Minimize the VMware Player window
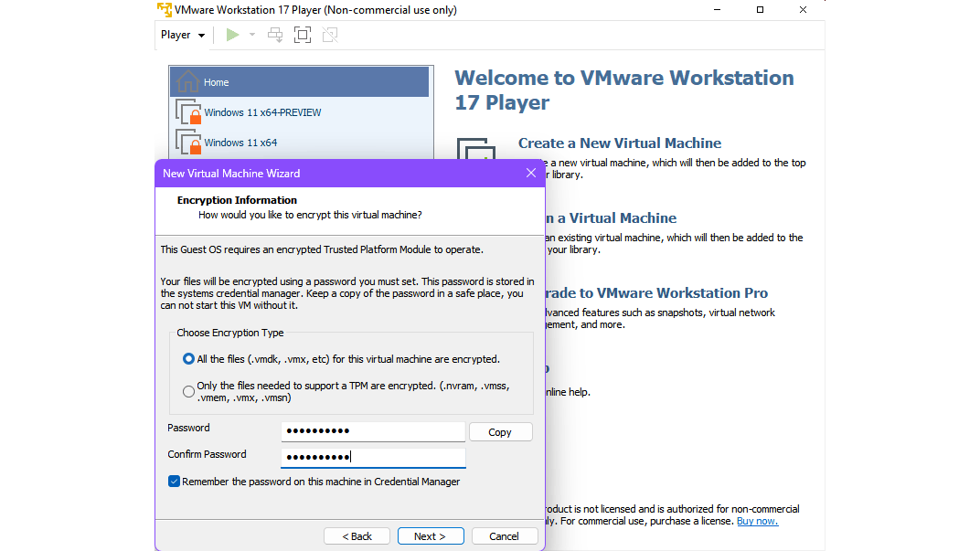 [717, 9]
